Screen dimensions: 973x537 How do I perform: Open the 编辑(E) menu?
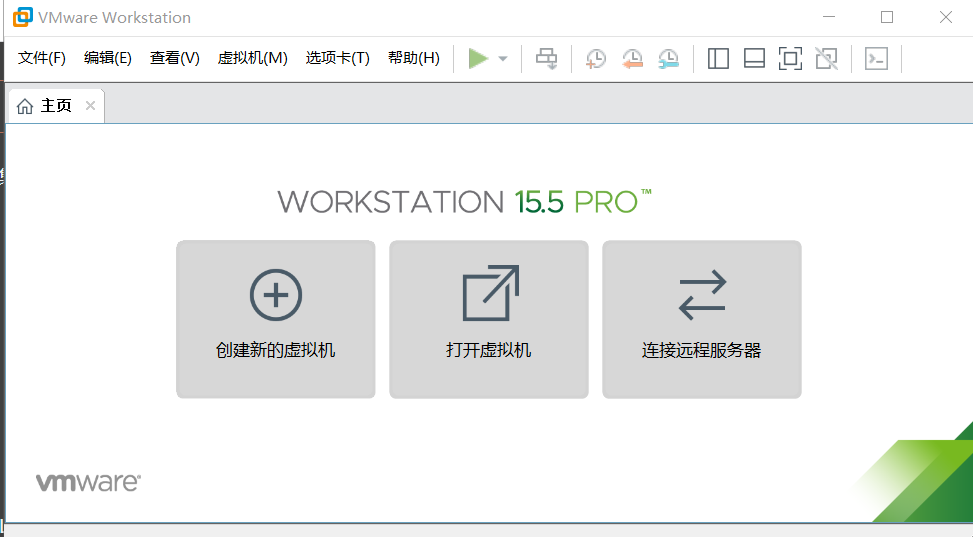click(108, 58)
